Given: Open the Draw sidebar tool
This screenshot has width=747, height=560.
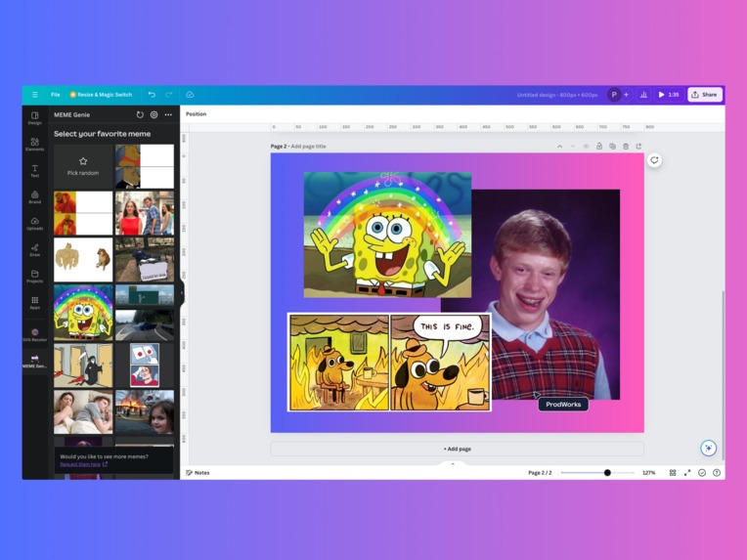Looking at the screenshot, I should pos(35,250).
